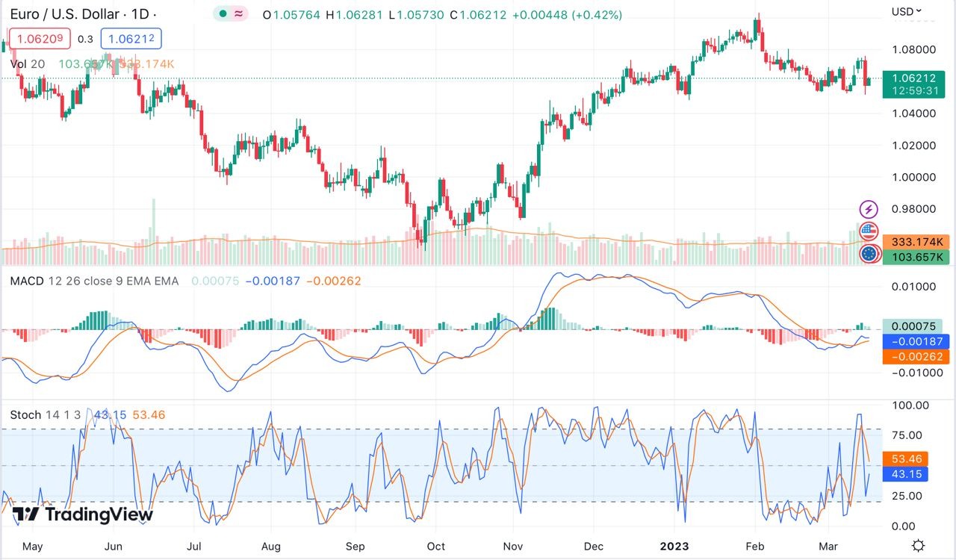Click the 2023 label on time axis
The width and height of the screenshot is (956, 560).
[674, 547]
